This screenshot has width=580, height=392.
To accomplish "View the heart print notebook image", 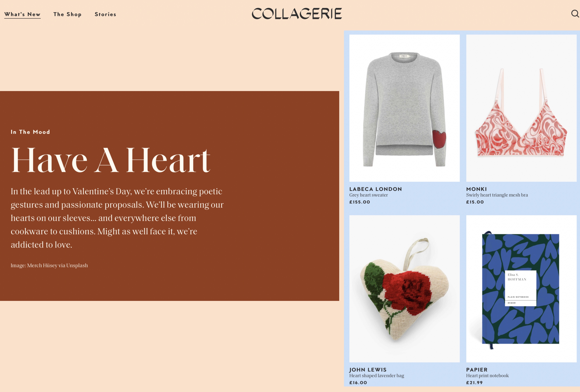I will point(521,289).
